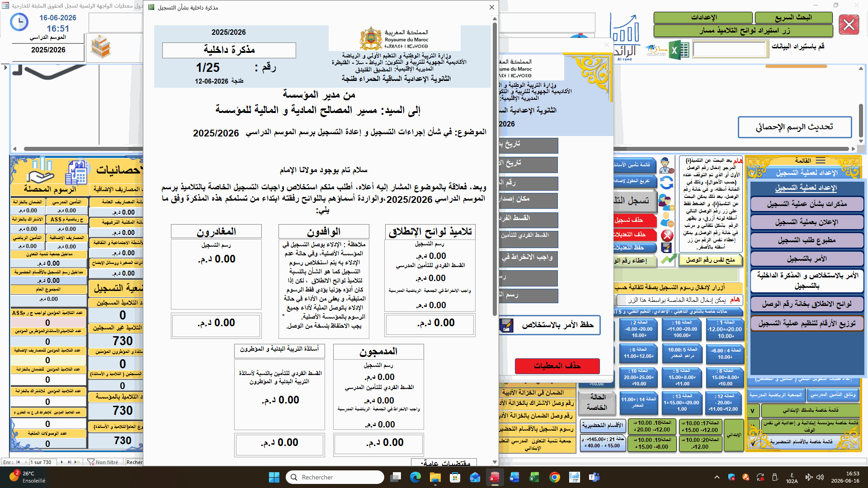Open Microsoft Teams taskbar icon

(594, 477)
